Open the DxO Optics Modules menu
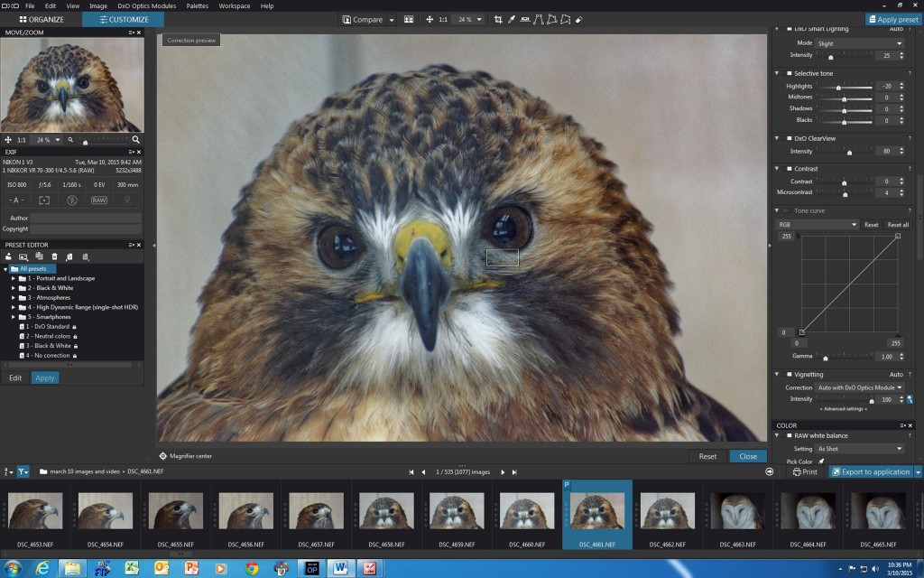 coord(147,6)
